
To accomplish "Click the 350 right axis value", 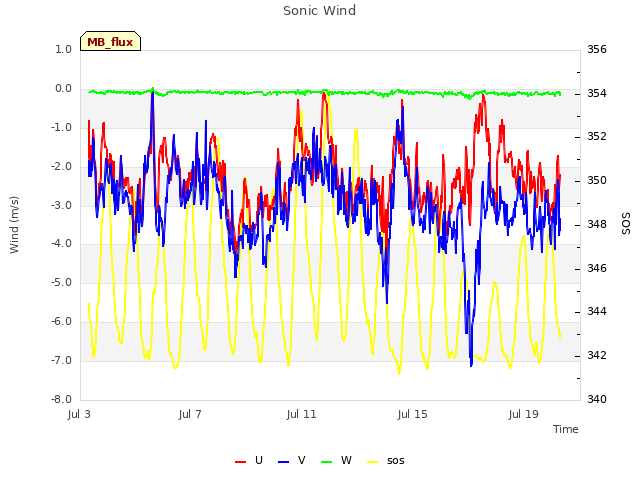I will (x=597, y=180).
